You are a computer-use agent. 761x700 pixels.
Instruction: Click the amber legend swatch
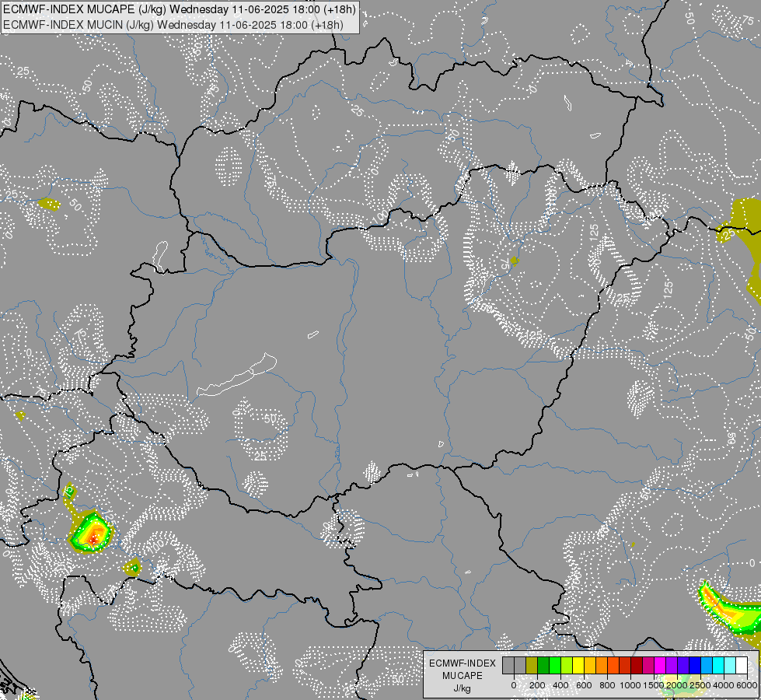(590, 666)
